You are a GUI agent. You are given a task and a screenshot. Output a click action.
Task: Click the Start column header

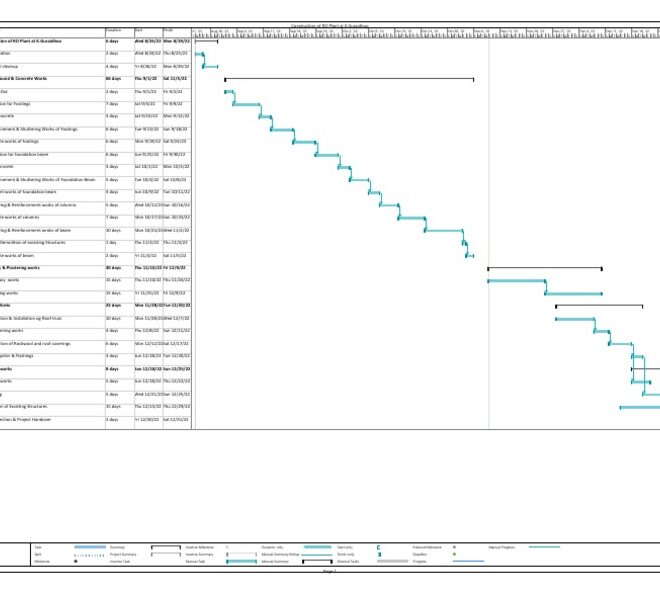[147, 31]
